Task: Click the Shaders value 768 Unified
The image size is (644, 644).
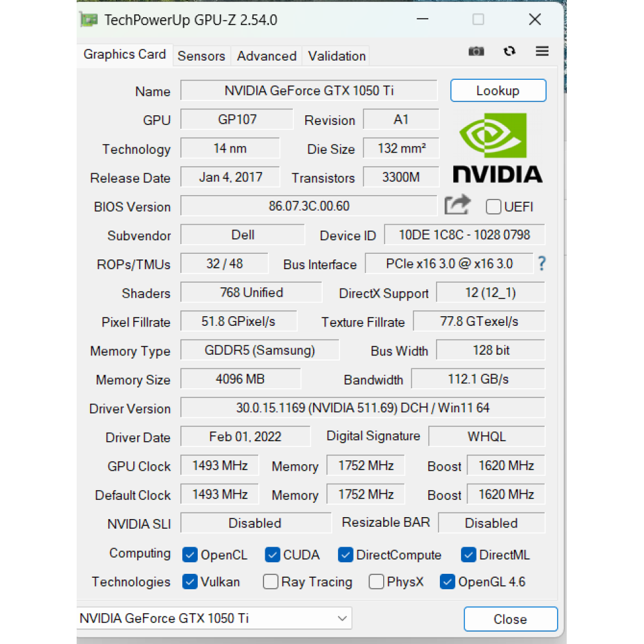Action: click(x=251, y=292)
